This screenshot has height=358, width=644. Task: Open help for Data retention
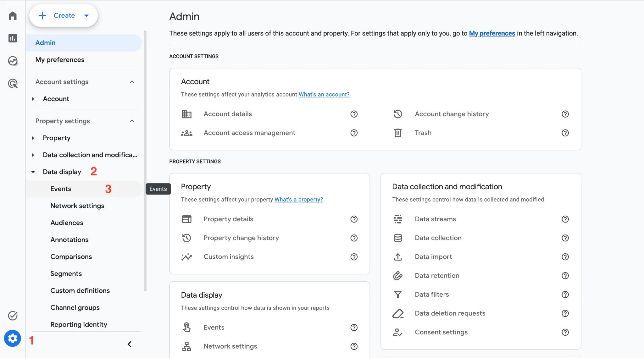point(565,276)
